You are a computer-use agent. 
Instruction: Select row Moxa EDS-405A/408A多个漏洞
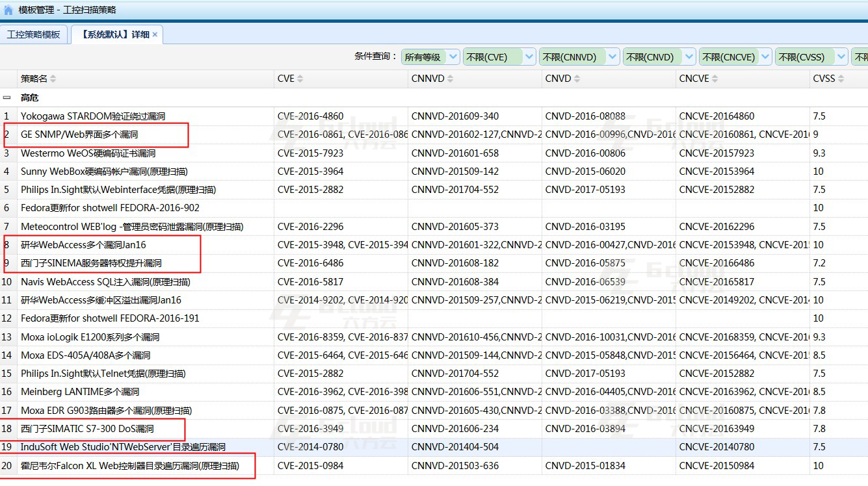(x=434, y=355)
